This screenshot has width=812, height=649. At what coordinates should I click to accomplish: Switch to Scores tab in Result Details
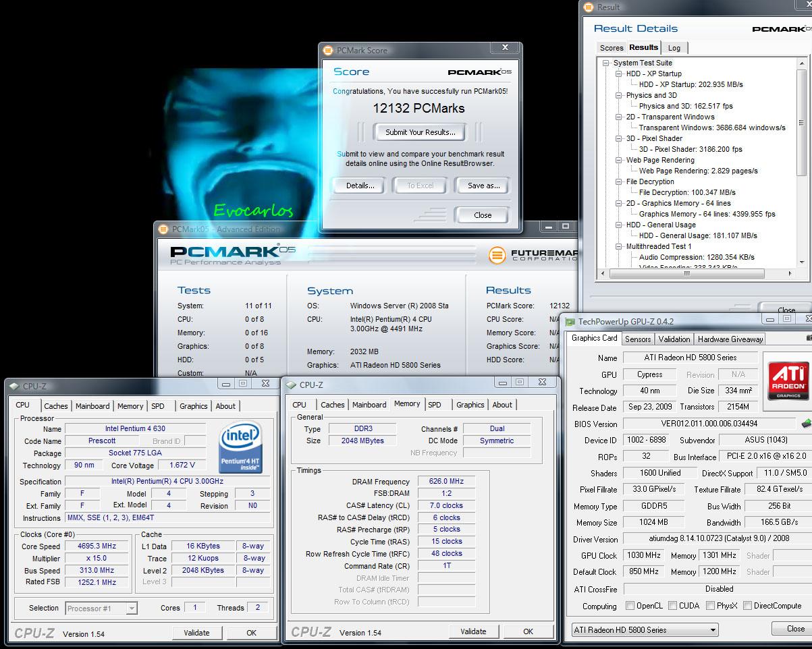[x=612, y=48]
